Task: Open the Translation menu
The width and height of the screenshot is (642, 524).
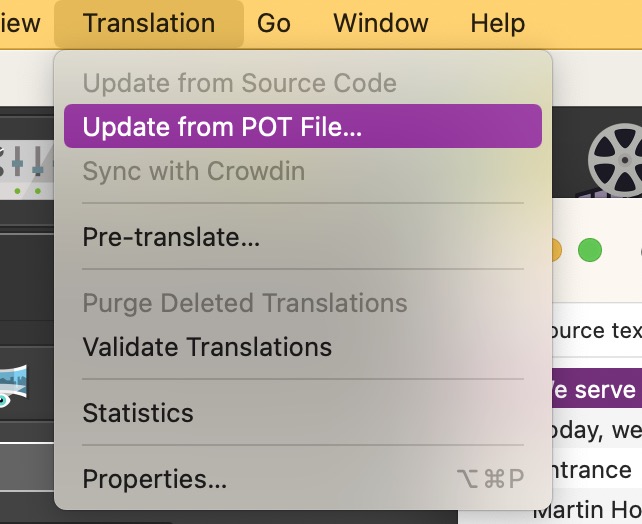Action: tap(149, 23)
